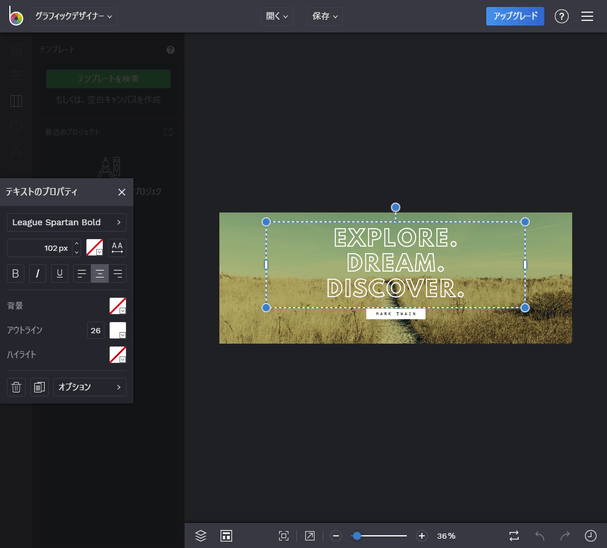
Task: Open the heart graphics sidebar icon
Action: [x=16, y=127]
